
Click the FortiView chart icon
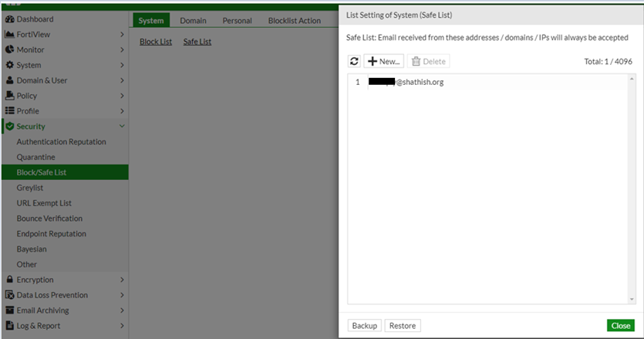pyautogui.click(x=10, y=35)
